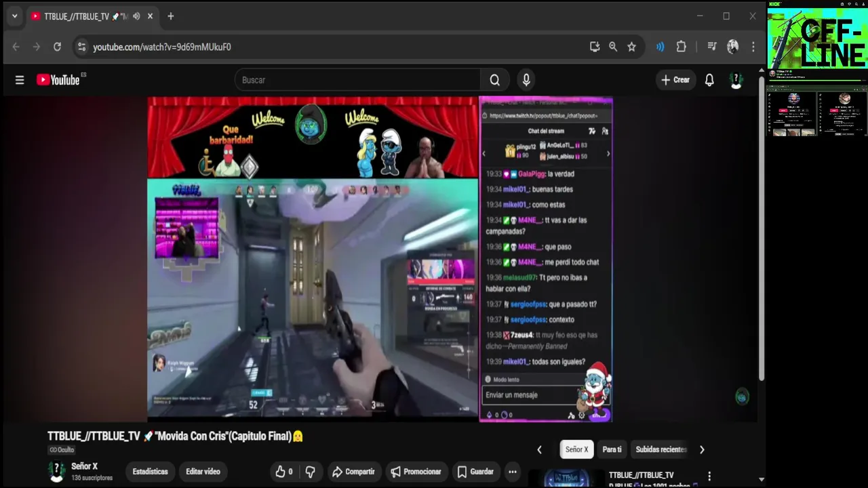The image size is (868, 488).
Task: View site information icon in address bar
Action: [81, 47]
